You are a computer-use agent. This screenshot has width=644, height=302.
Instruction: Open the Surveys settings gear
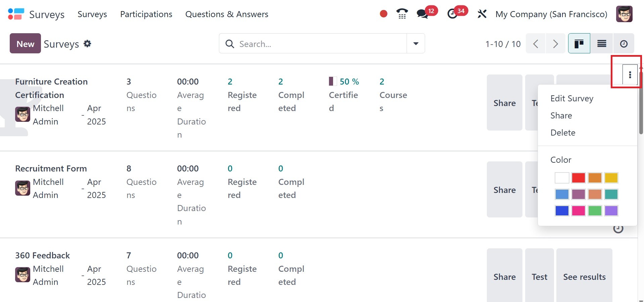pyautogui.click(x=87, y=44)
